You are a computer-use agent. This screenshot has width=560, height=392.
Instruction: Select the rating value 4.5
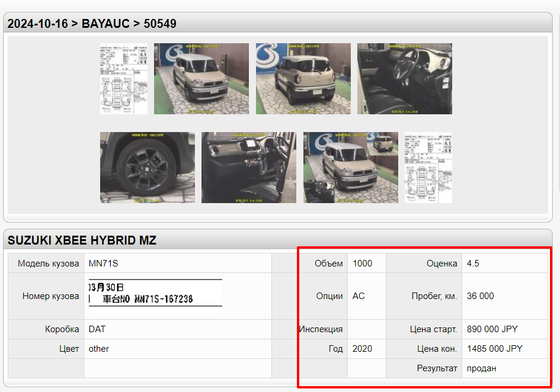[473, 264]
